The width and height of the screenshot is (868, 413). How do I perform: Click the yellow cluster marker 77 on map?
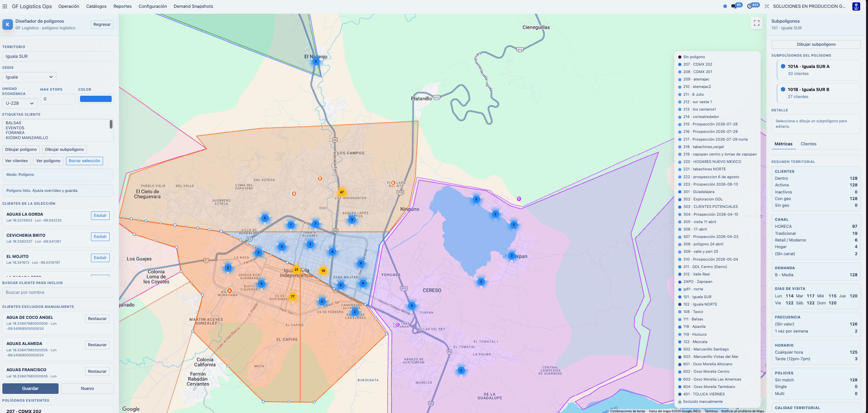pyautogui.click(x=292, y=297)
